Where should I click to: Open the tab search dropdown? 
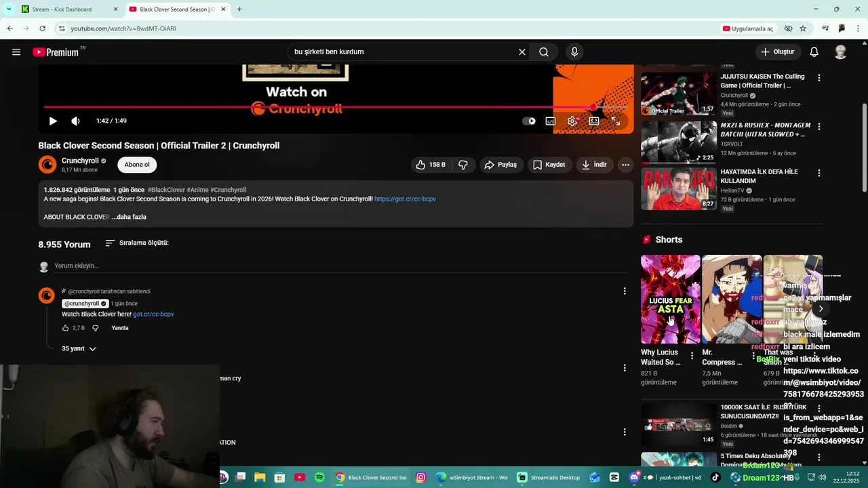[x=9, y=9]
